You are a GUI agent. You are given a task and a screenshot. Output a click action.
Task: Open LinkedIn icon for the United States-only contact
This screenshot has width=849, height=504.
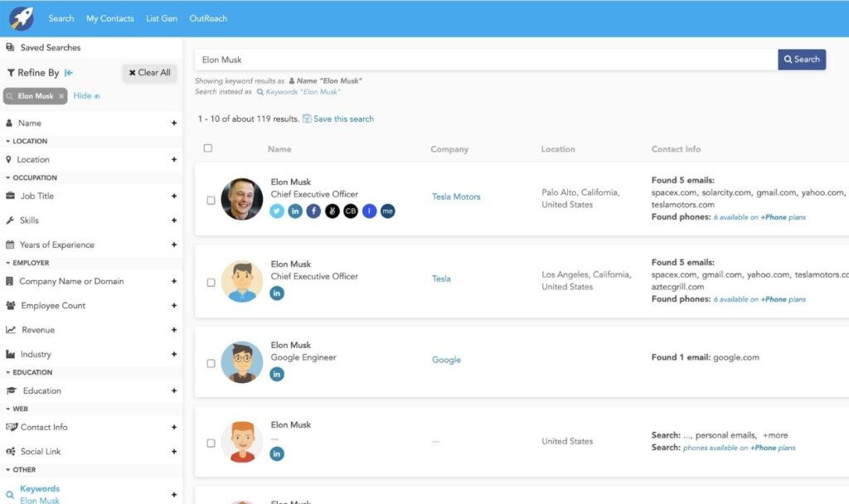click(x=277, y=453)
